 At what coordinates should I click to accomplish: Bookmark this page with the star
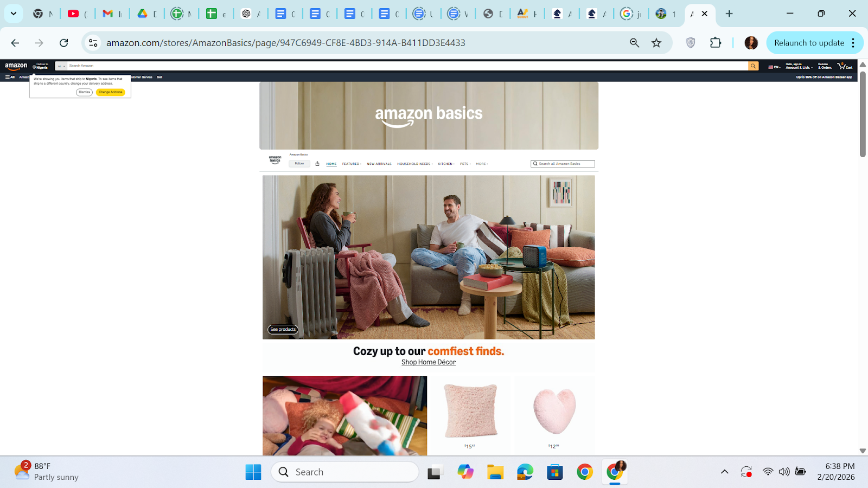[x=656, y=43]
